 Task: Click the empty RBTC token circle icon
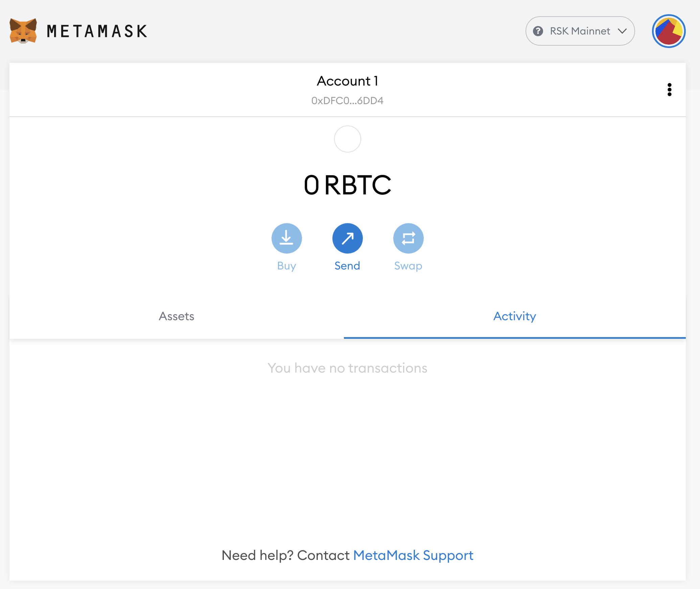coord(347,139)
